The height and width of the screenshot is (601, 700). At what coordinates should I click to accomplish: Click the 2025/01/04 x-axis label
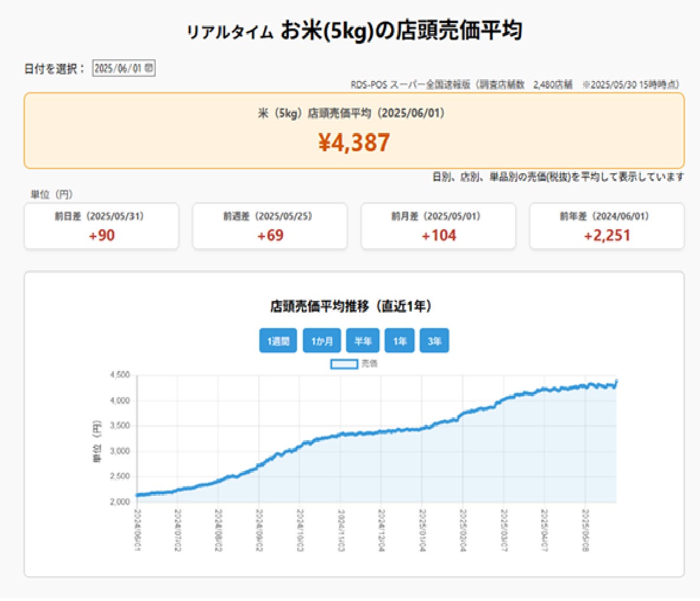[422, 530]
